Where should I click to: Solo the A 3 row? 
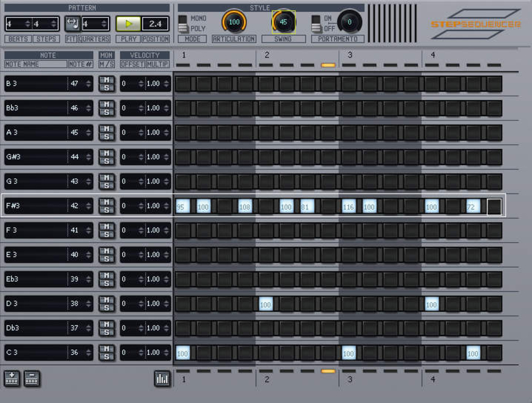[106, 136]
